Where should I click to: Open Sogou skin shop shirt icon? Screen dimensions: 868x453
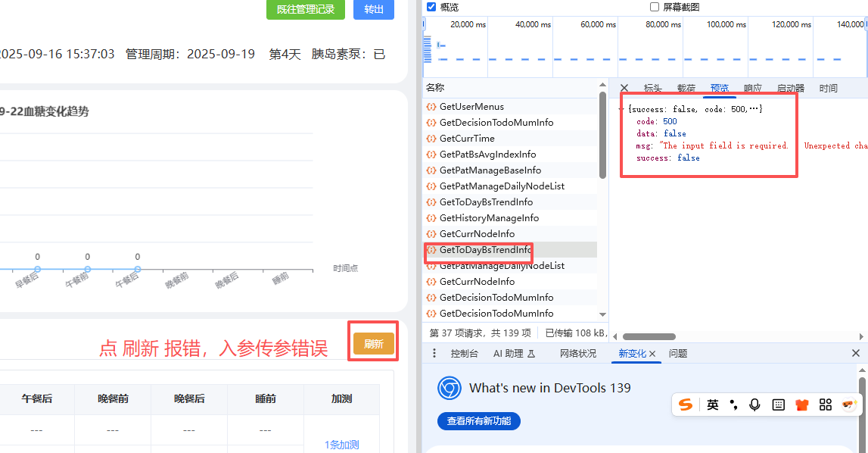tap(801, 405)
